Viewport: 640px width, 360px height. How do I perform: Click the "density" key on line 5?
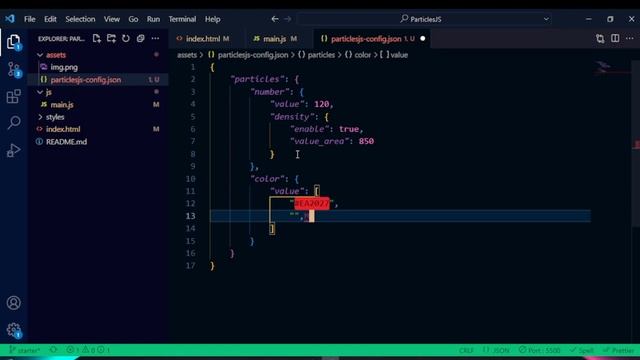293,117
